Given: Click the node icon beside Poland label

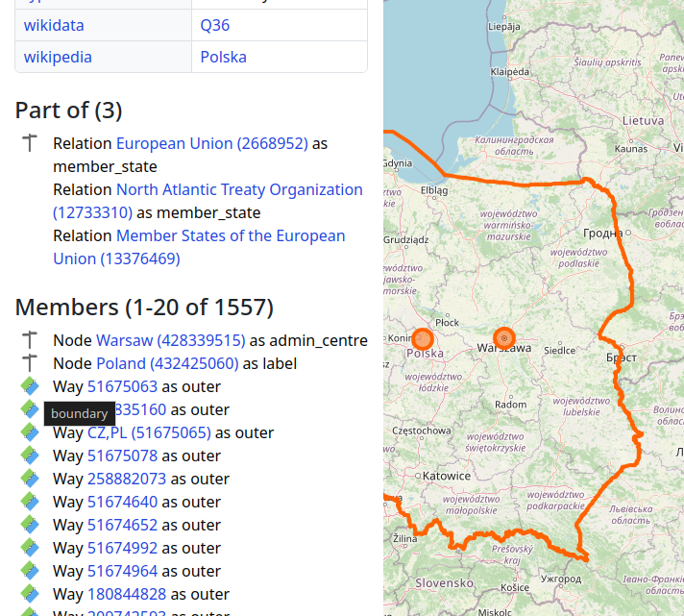Looking at the screenshot, I should coord(30,363).
